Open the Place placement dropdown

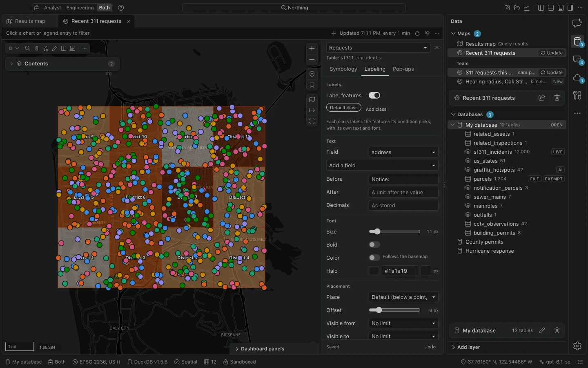[403, 297]
